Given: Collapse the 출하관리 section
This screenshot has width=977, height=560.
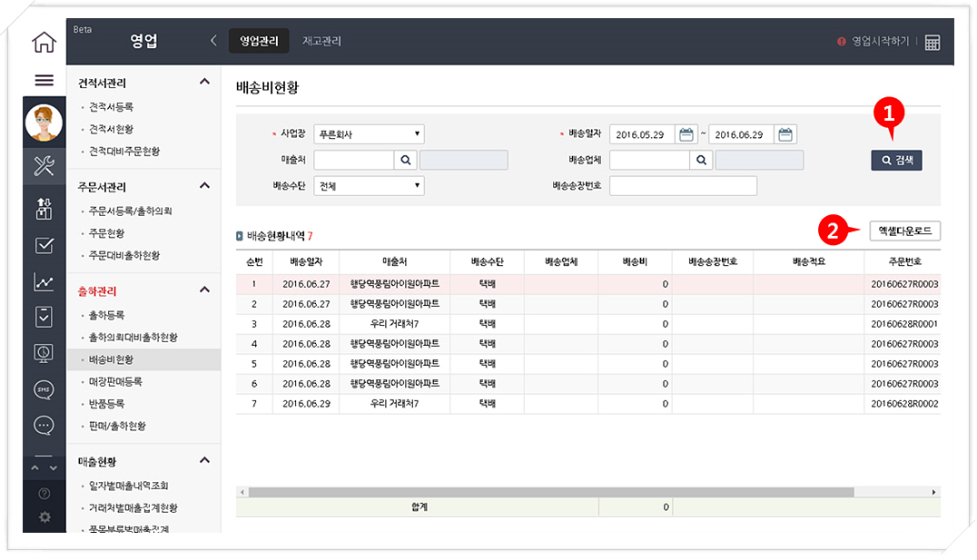Looking at the screenshot, I should coord(204,290).
